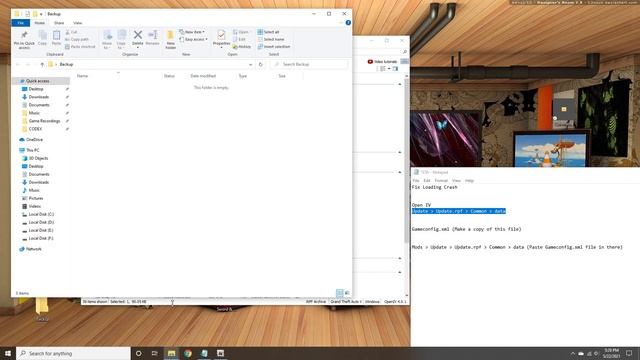Open Notepad View menu
Screen dimensions: 640x360
[x=456, y=180]
